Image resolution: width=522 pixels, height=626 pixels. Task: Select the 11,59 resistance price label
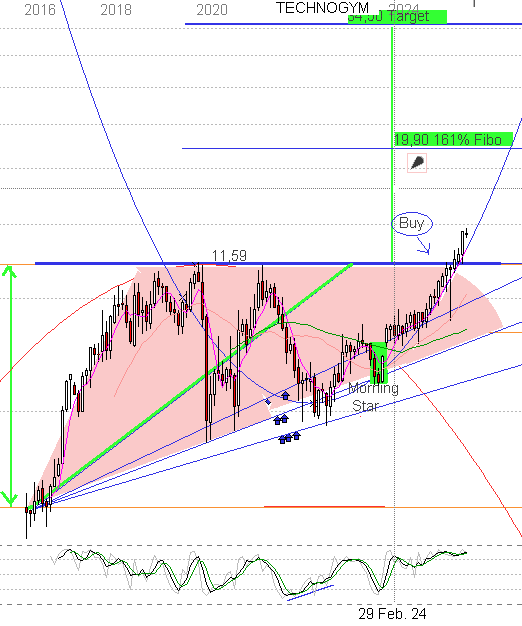(229, 256)
